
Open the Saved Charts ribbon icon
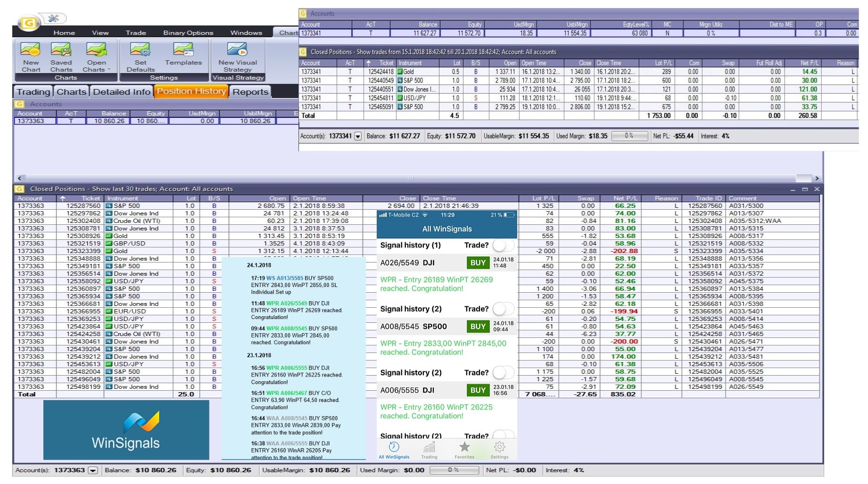(61, 49)
